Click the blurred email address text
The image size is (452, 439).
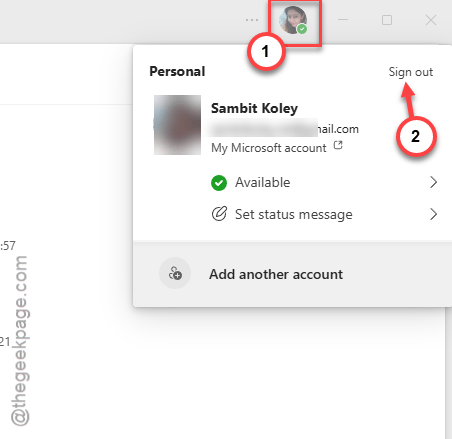[x=285, y=129]
